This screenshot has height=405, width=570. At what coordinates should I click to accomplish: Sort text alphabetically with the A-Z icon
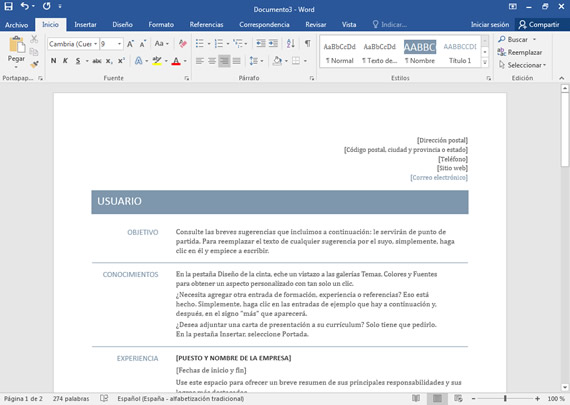click(x=290, y=44)
